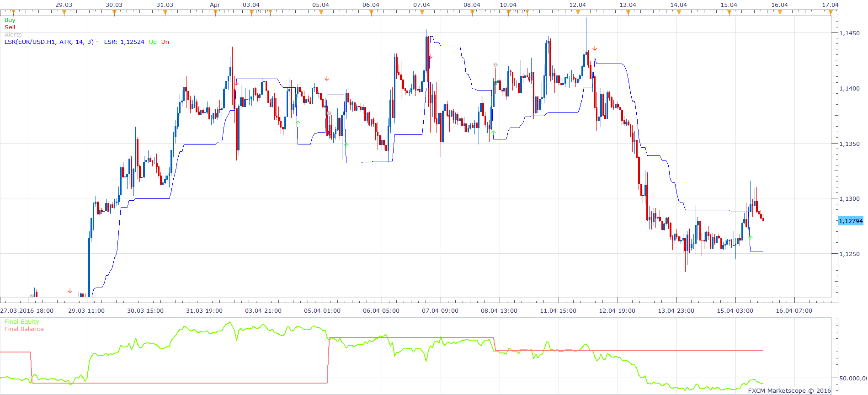The width and height of the screenshot is (868, 395).
Task: Click the orange day marker under 07.04
Action: (x=422, y=12)
